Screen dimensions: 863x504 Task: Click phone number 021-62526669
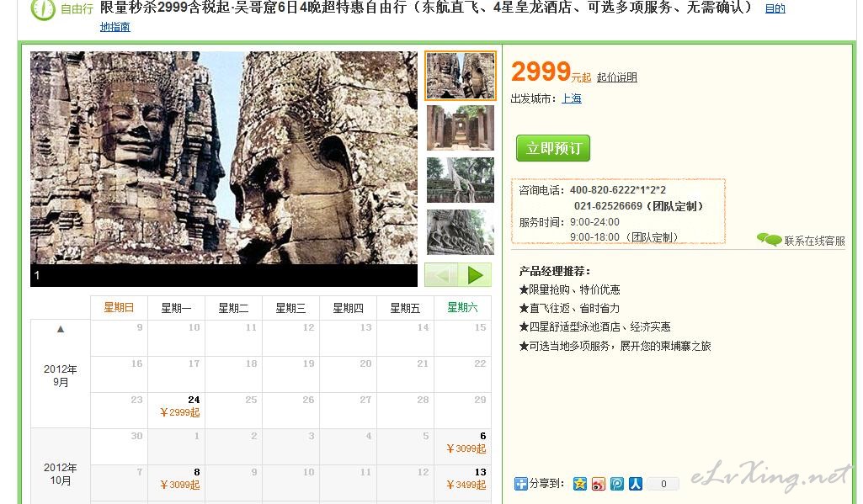[x=608, y=206]
